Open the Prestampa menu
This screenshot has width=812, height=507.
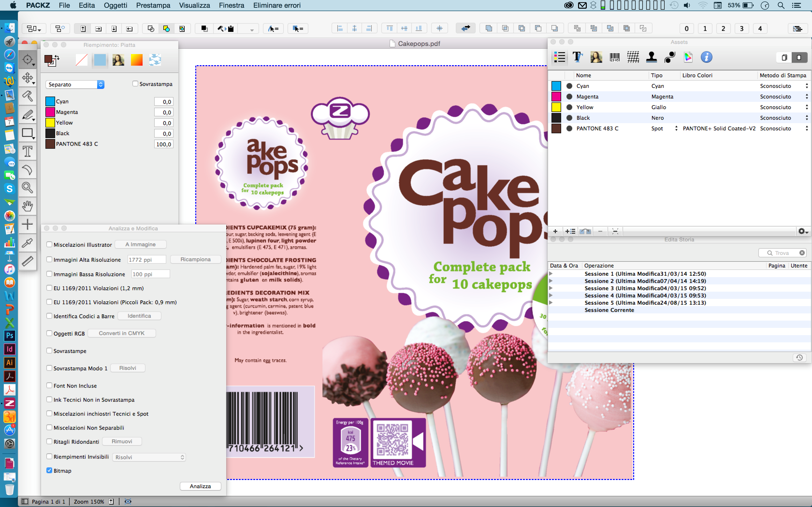click(x=153, y=5)
